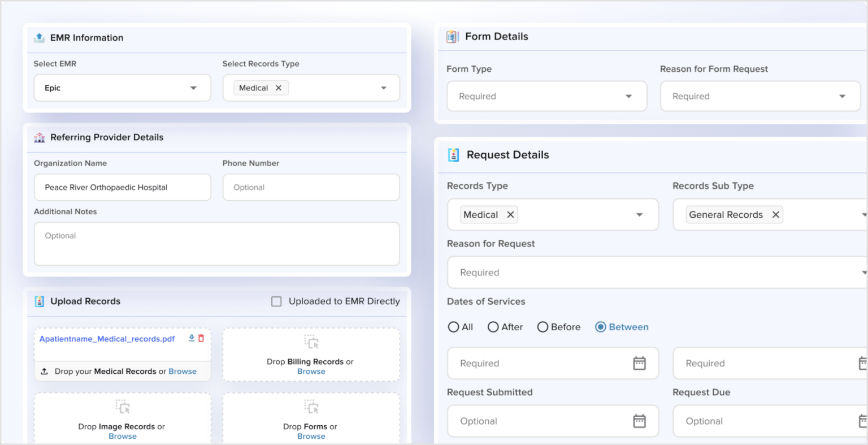This screenshot has width=868, height=445.
Task: Expand the Select EMR dropdown showing Epic
Action: point(193,88)
